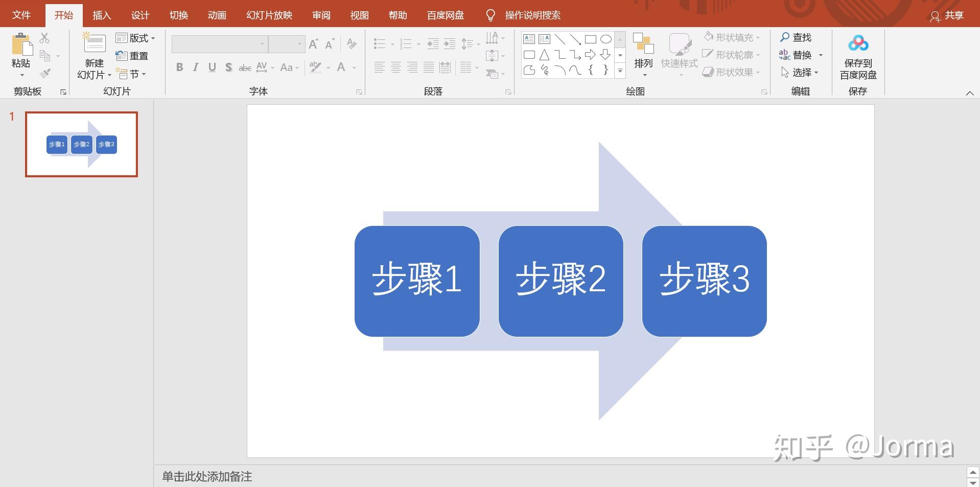
Task: Expand the shapes gallery more arrow
Action: (x=620, y=72)
